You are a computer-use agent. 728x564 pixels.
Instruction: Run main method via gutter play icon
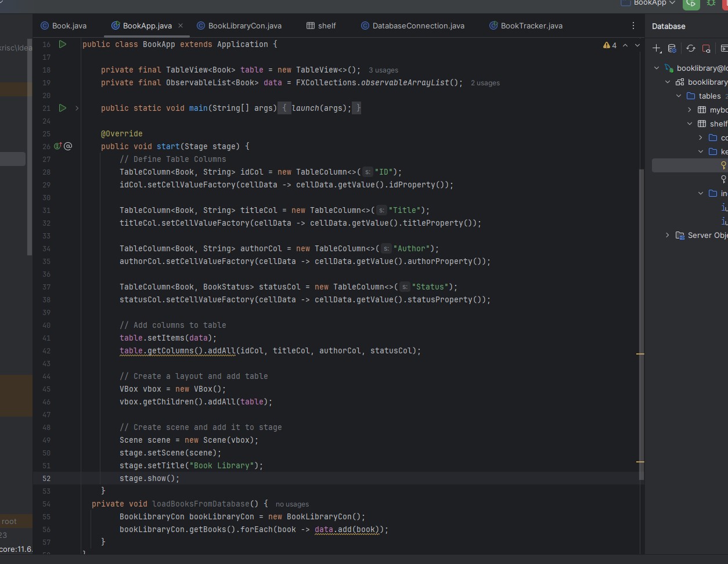tap(62, 108)
